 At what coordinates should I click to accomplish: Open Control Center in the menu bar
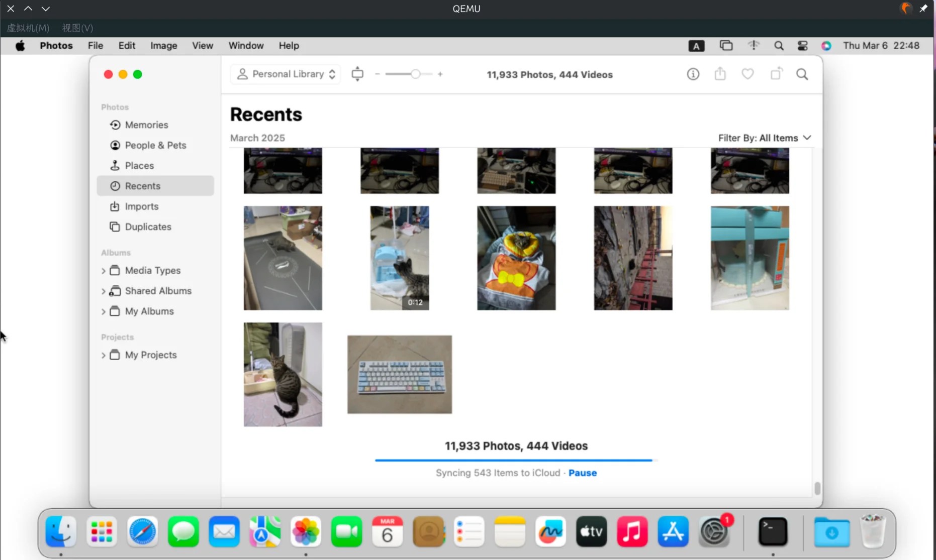tap(802, 45)
